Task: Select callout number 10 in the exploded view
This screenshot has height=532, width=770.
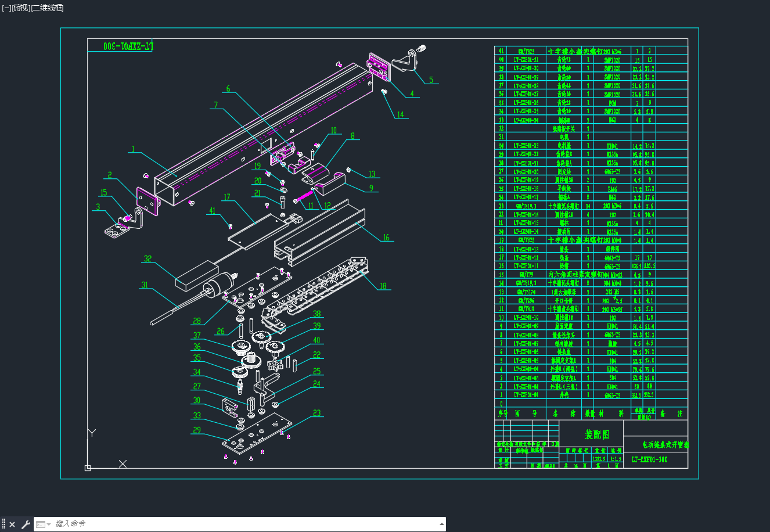Action: (333, 131)
